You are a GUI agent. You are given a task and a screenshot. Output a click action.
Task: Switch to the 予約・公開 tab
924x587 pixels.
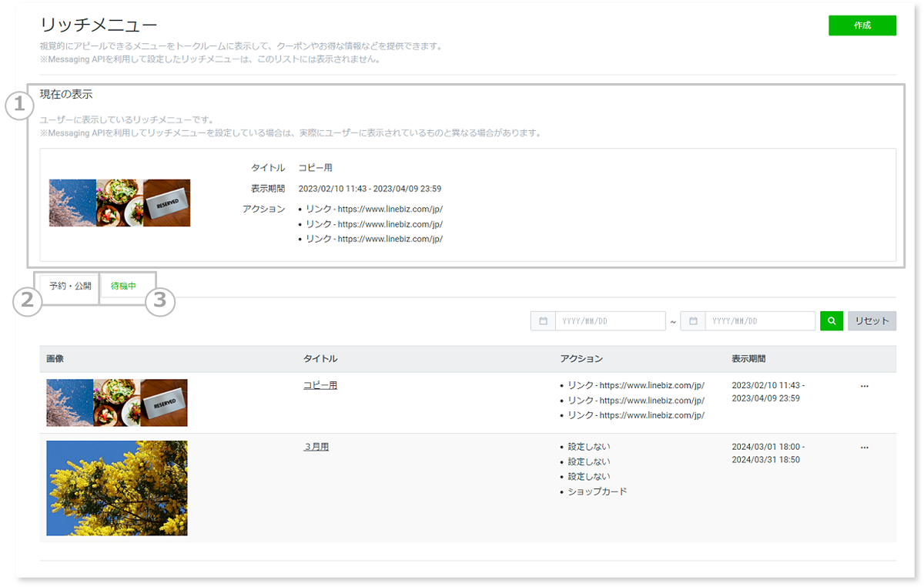click(70, 286)
